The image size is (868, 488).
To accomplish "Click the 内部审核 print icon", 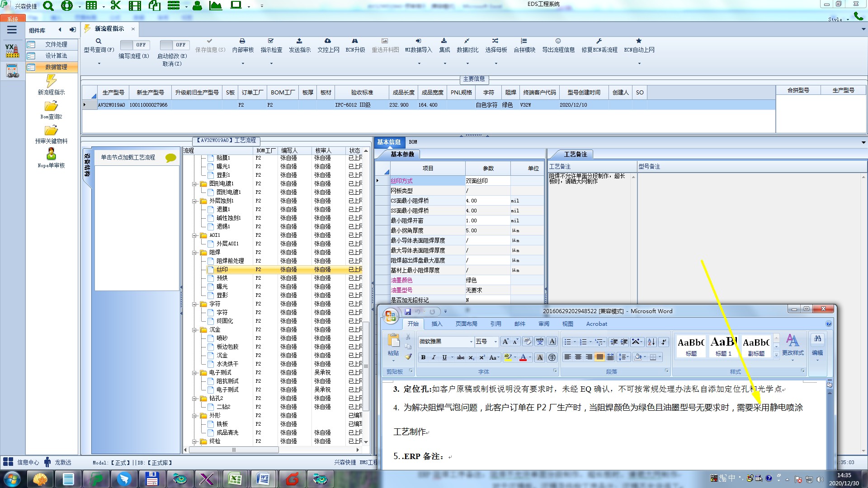I will click(242, 41).
